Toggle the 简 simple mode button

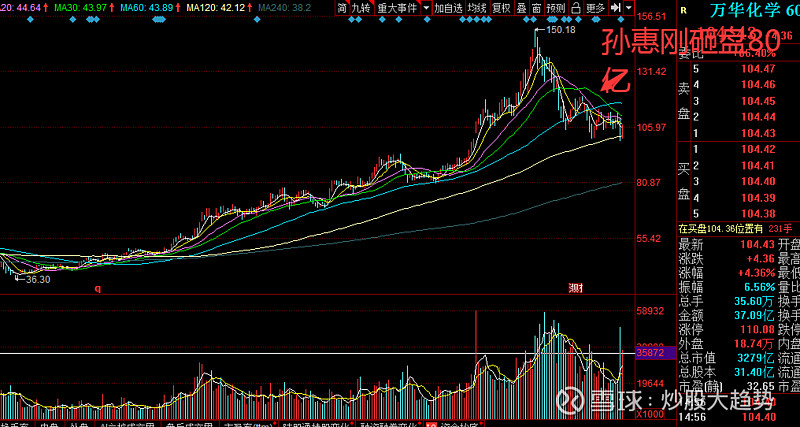pyautogui.click(x=342, y=8)
